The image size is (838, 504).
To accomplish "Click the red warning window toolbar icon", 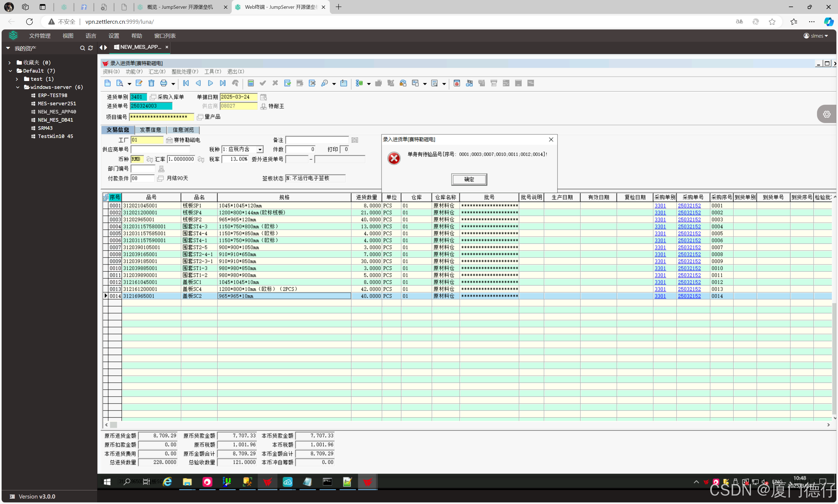I will click(x=457, y=83).
